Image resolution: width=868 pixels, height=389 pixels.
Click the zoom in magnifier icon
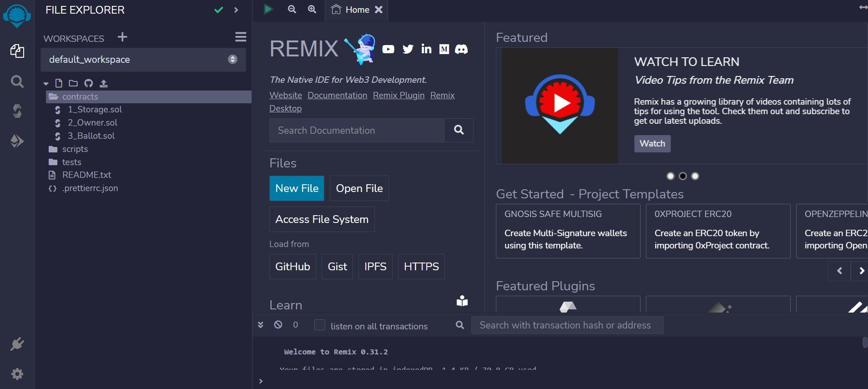(312, 9)
